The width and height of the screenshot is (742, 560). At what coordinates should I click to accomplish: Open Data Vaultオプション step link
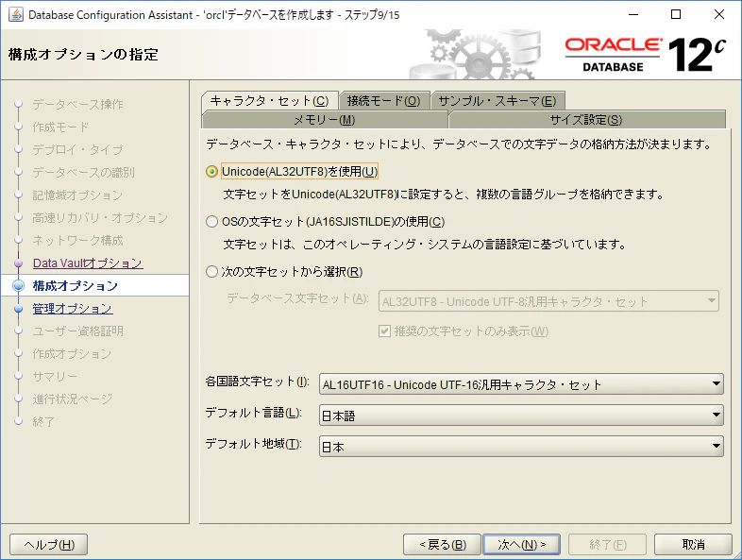[x=88, y=263]
